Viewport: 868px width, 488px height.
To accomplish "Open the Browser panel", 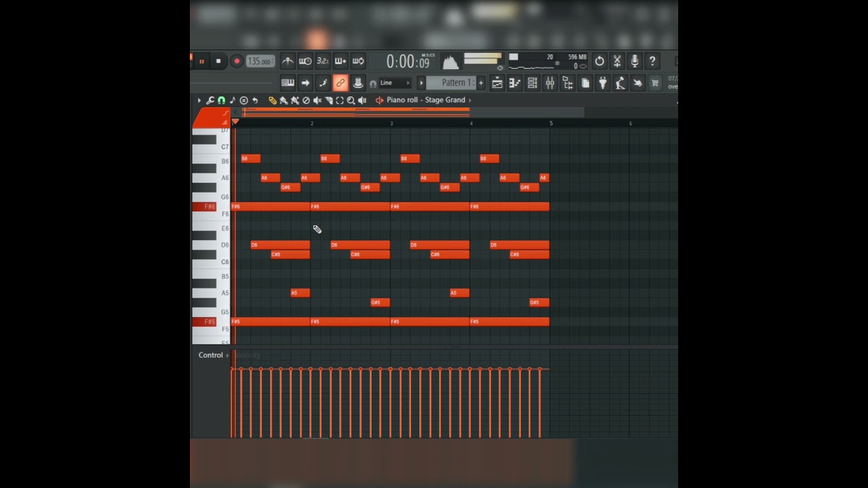I will [568, 83].
